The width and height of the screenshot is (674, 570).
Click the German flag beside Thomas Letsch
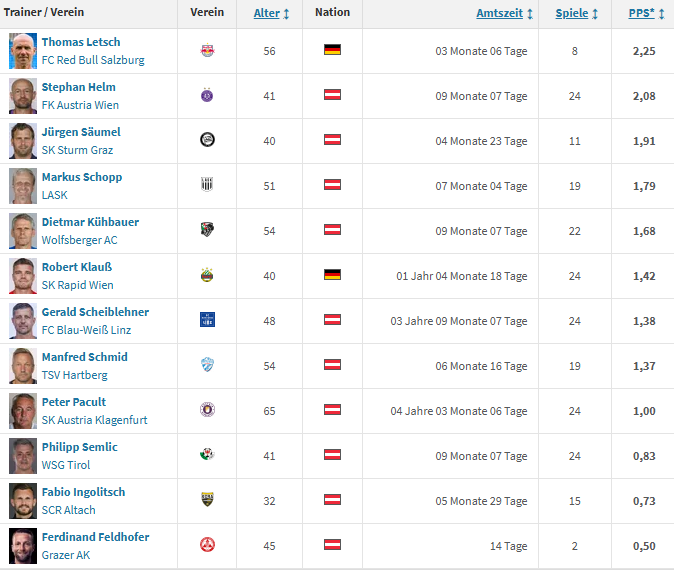[x=332, y=50]
